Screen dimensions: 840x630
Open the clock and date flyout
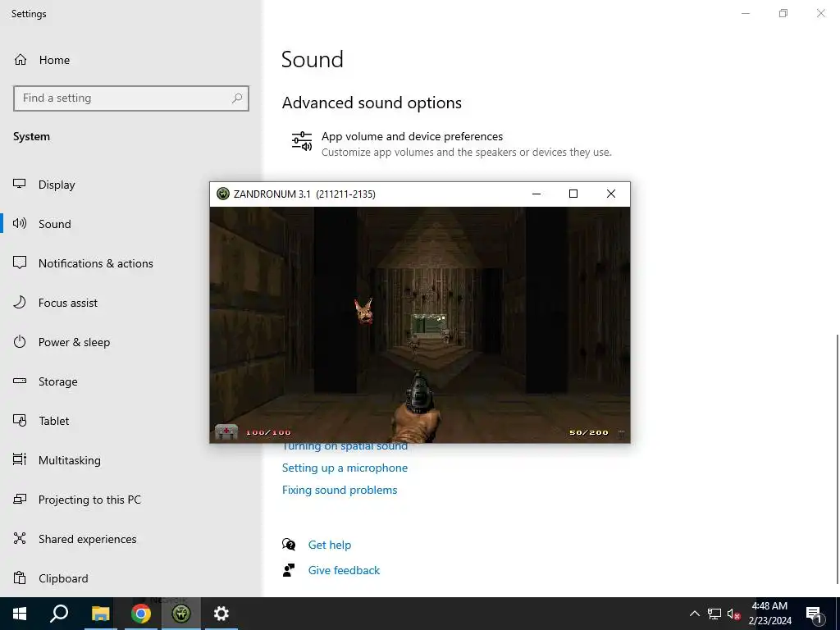(x=769, y=614)
